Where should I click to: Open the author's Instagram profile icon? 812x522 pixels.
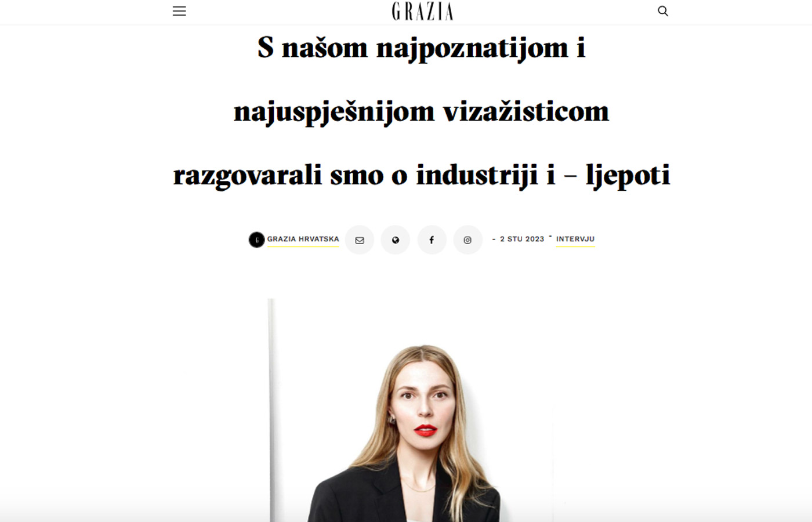pos(467,240)
